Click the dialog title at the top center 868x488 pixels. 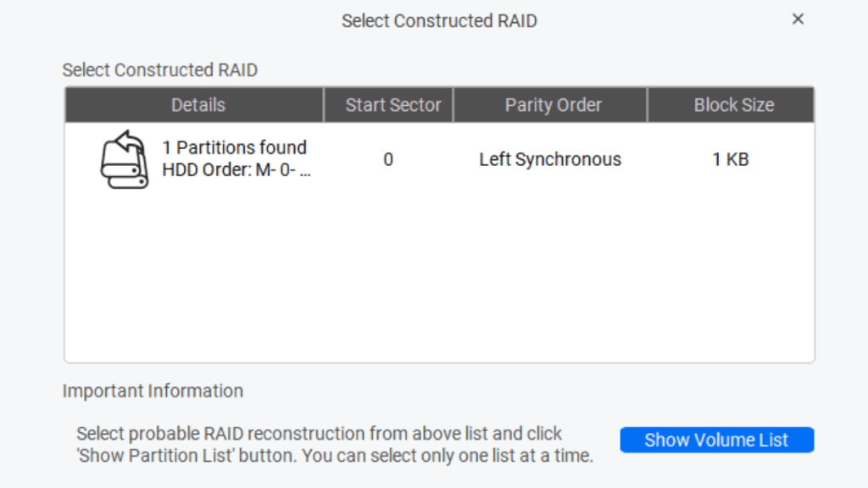439,21
